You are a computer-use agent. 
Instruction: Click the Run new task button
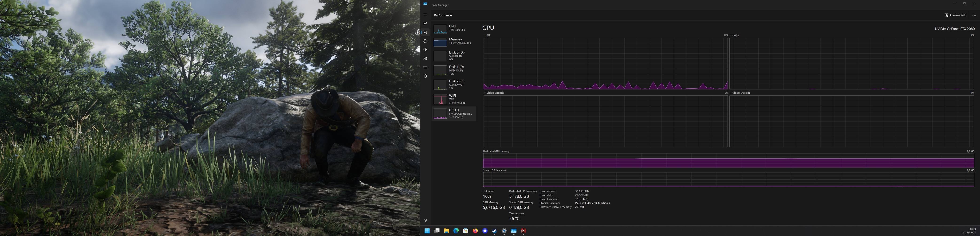[x=955, y=15]
